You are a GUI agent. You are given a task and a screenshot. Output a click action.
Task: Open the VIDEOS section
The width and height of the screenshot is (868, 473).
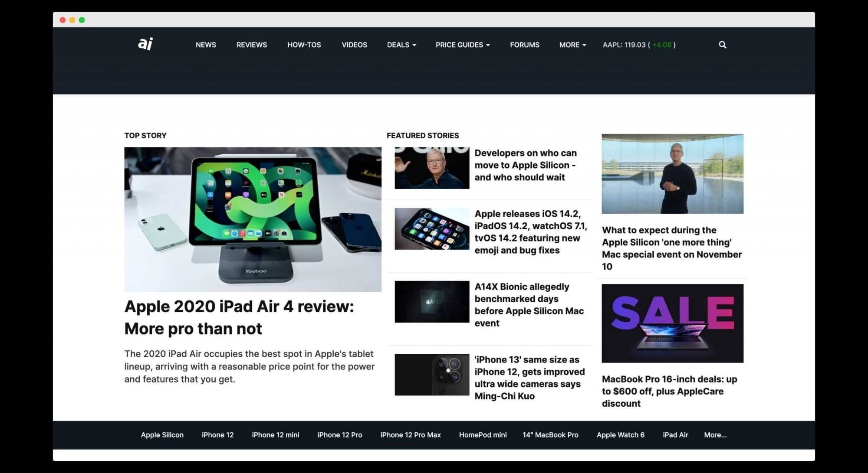pyautogui.click(x=354, y=45)
